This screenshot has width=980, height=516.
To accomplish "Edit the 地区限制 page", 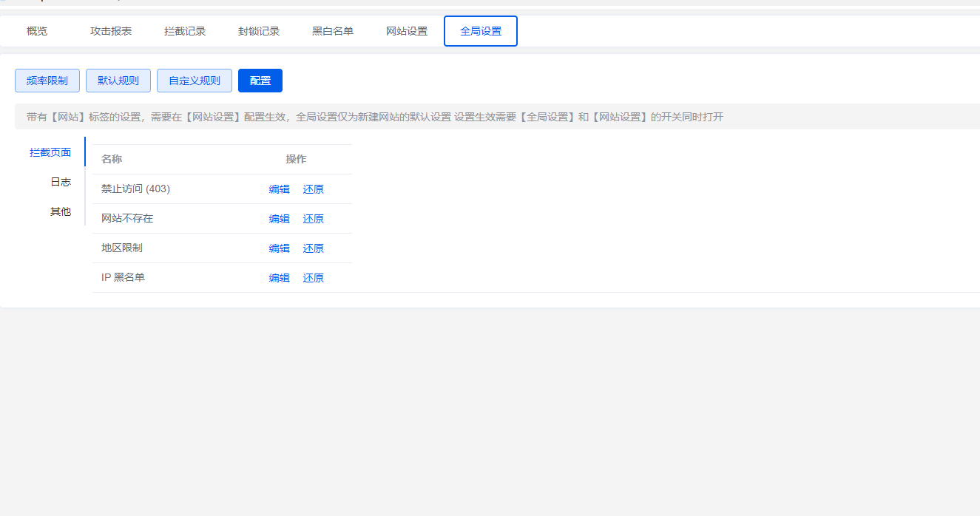I will coord(279,248).
